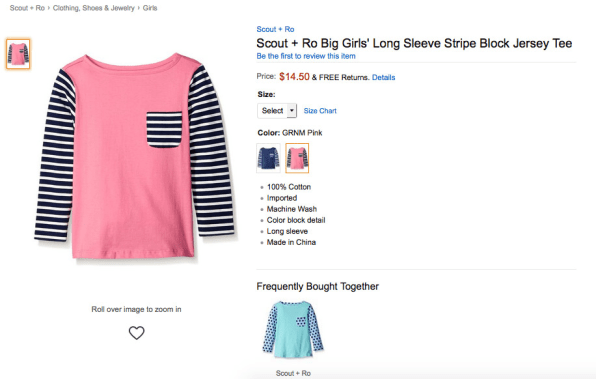Go to Clothing, Shoes & Jewelry breadcrumb

click(94, 8)
